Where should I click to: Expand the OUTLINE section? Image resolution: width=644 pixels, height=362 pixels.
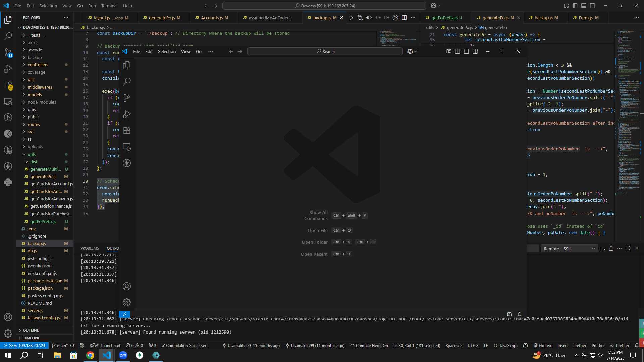(x=31, y=330)
